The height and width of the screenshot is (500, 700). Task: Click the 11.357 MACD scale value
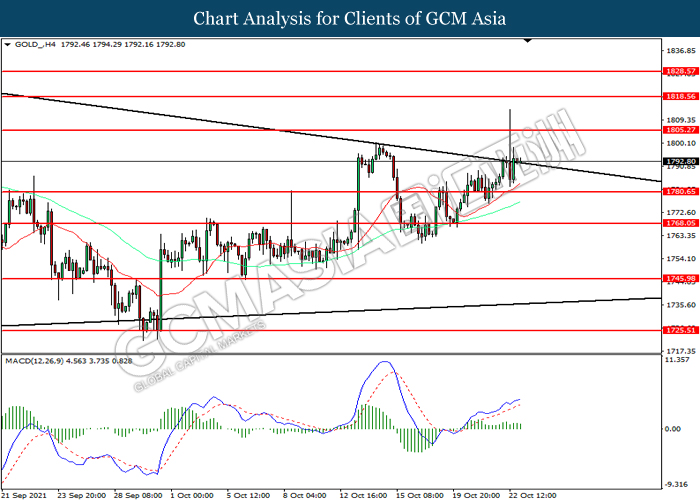coord(677,360)
